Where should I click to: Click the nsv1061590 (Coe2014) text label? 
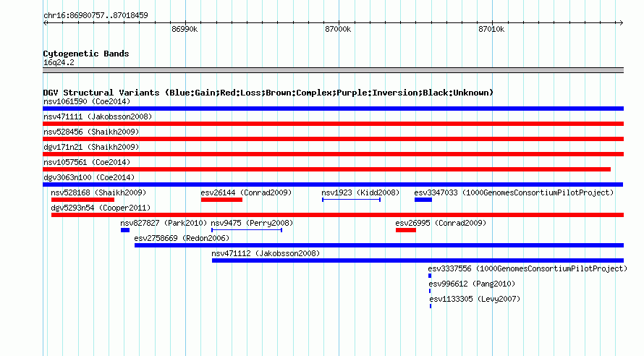tap(87, 101)
